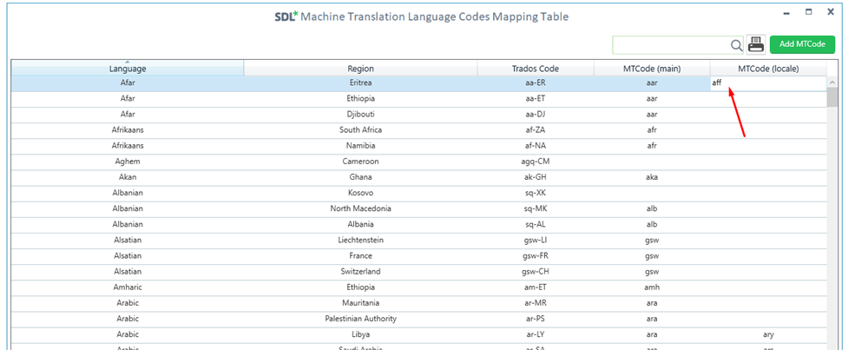
Task: Select the ar-LY code cell
Action: pos(536,335)
